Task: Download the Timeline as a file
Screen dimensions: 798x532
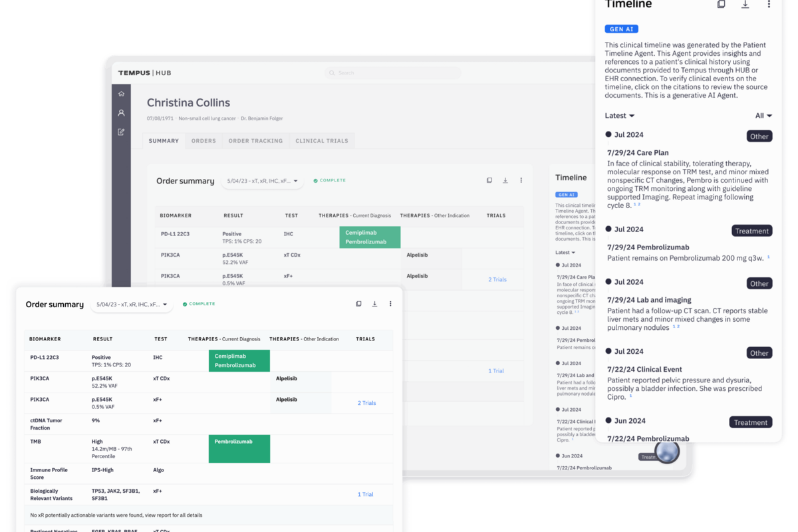Action: tap(745, 5)
